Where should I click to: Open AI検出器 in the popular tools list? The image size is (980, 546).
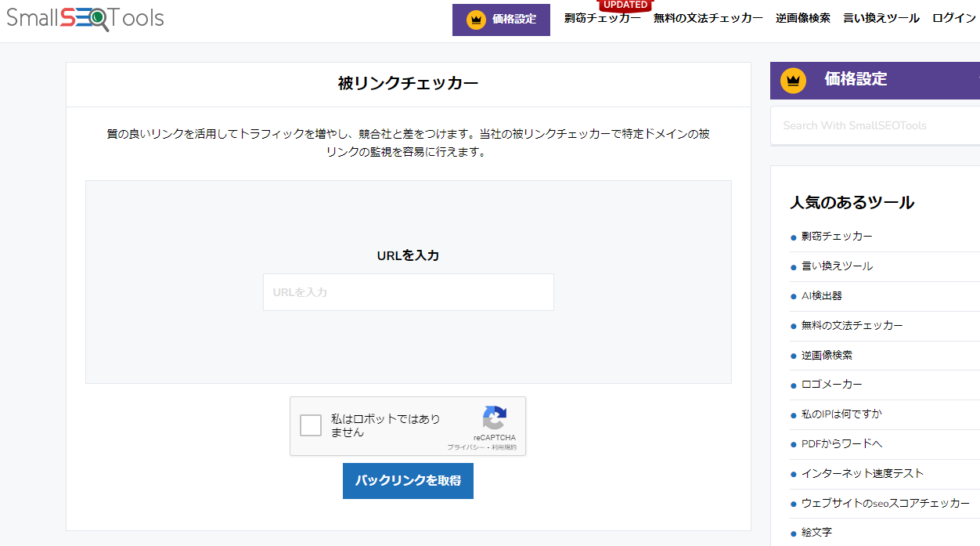tap(821, 295)
